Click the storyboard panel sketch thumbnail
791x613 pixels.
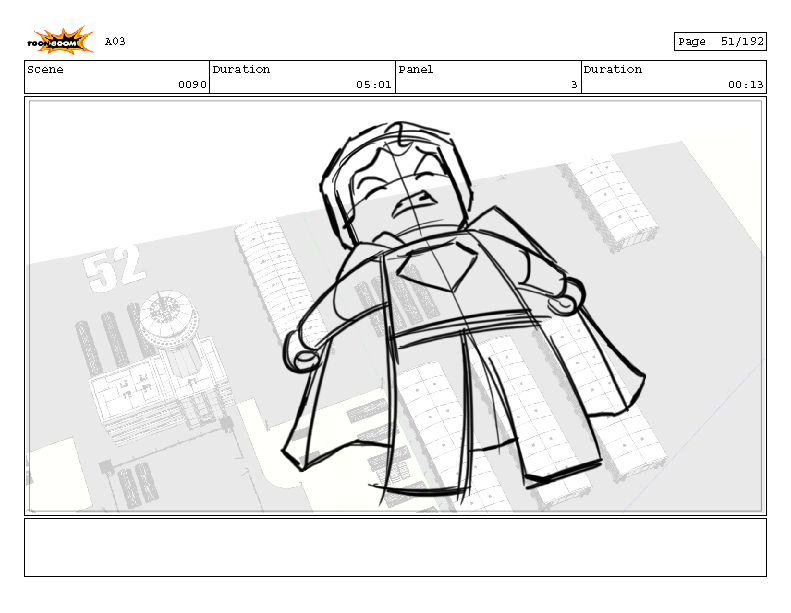396,306
